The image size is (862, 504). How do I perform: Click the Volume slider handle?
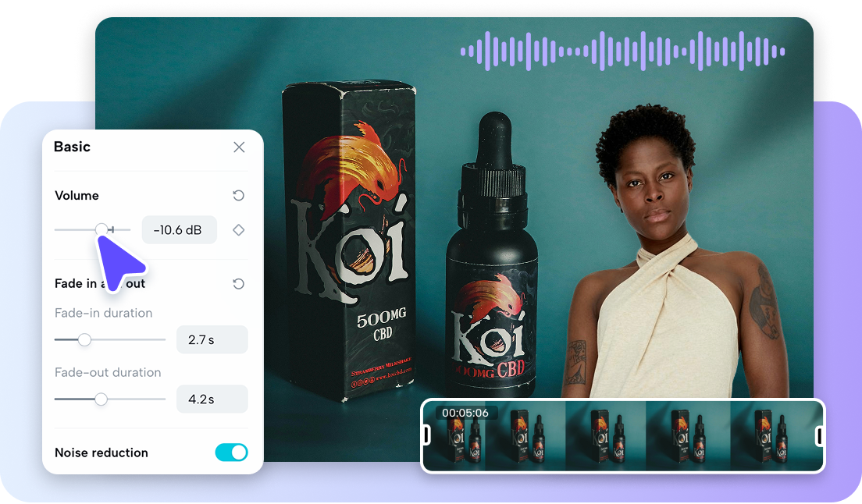(x=101, y=229)
